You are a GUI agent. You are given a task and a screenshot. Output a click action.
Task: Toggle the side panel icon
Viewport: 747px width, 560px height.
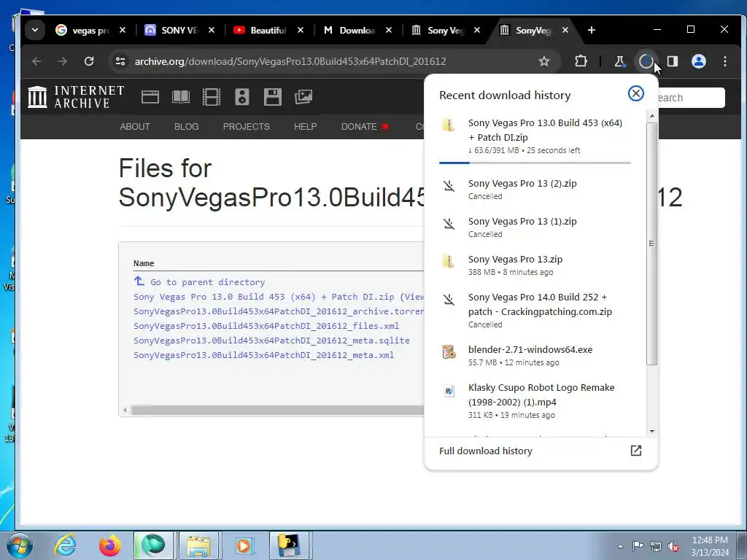coord(672,61)
